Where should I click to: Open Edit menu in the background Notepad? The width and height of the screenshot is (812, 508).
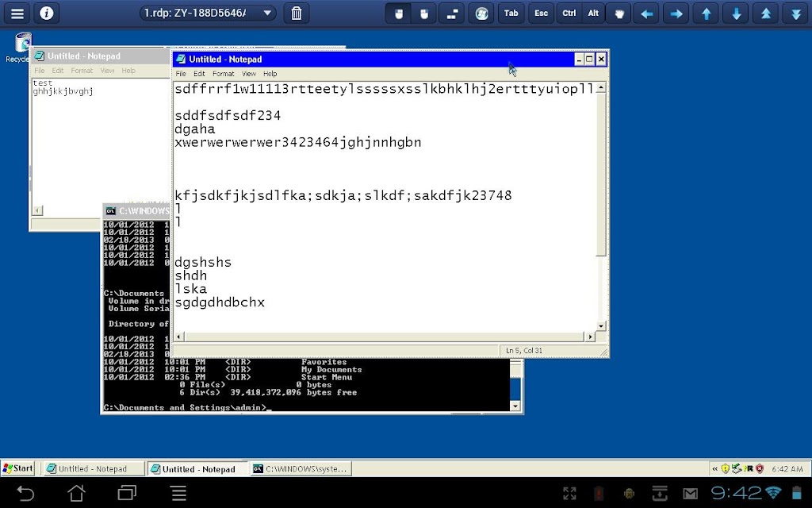pos(57,71)
